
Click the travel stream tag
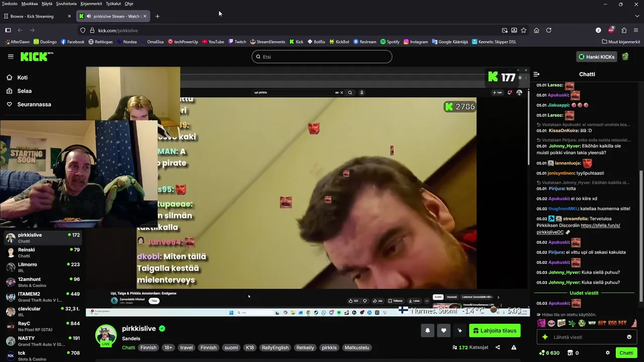[186, 347]
